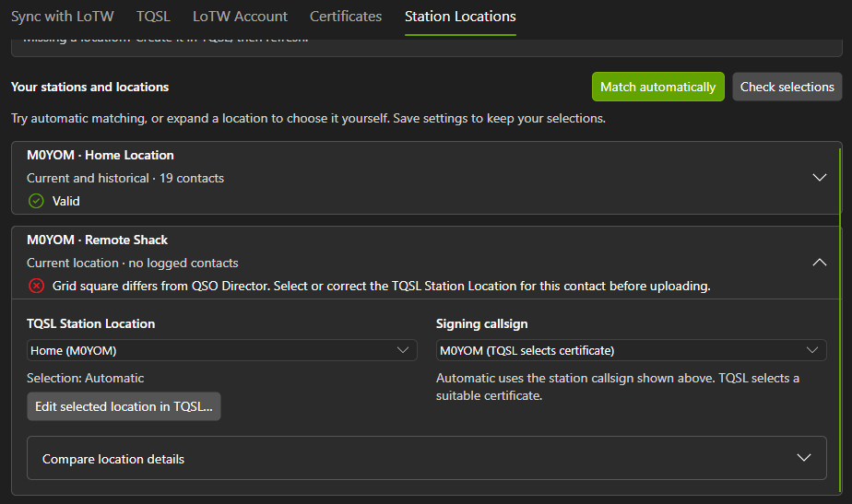Expand the M0YOM Home Location chevron
This screenshot has width=852, height=504.
coord(820,178)
